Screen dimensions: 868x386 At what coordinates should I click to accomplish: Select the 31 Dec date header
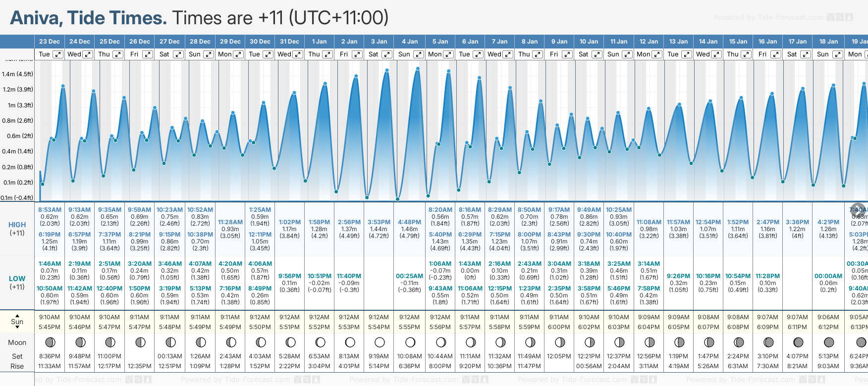(x=289, y=42)
